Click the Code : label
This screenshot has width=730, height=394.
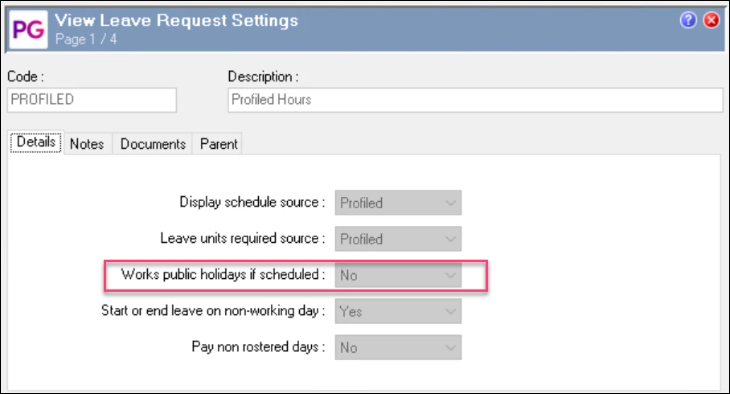coord(26,76)
